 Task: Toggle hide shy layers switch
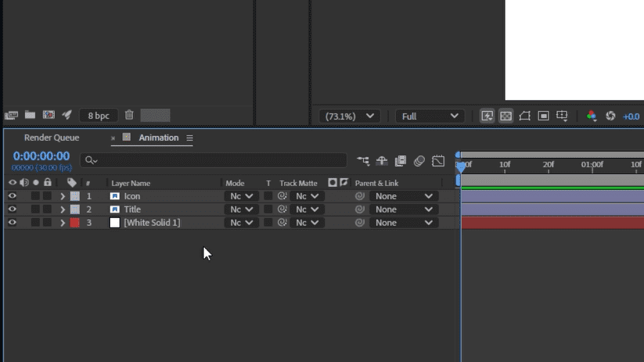pyautogui.click(x=382, y=161)
